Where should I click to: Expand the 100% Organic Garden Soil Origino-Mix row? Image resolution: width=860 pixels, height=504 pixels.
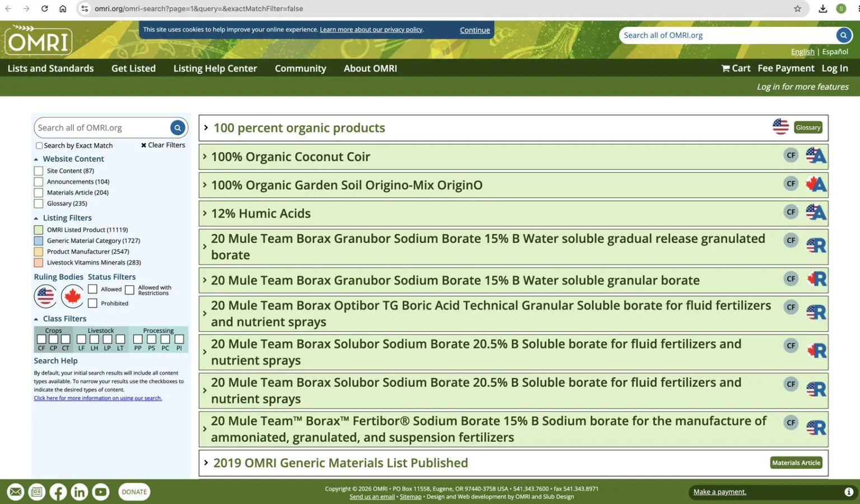pyautogui.click(x=205, y=185)
